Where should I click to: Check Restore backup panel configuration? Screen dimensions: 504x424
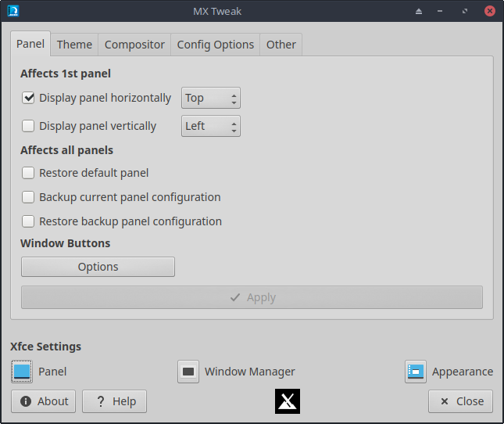28,221
